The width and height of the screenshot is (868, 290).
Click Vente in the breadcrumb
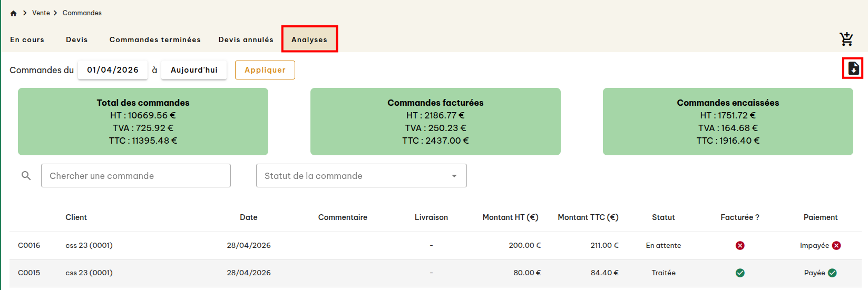pos(41,13)
